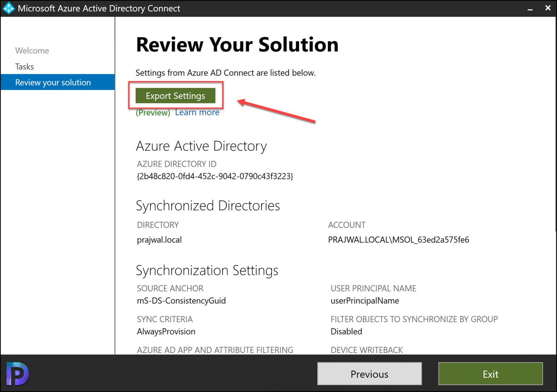Click the Review Your Solution heading
This screenshot has height=392, width=557.
(x=237, y=45)
